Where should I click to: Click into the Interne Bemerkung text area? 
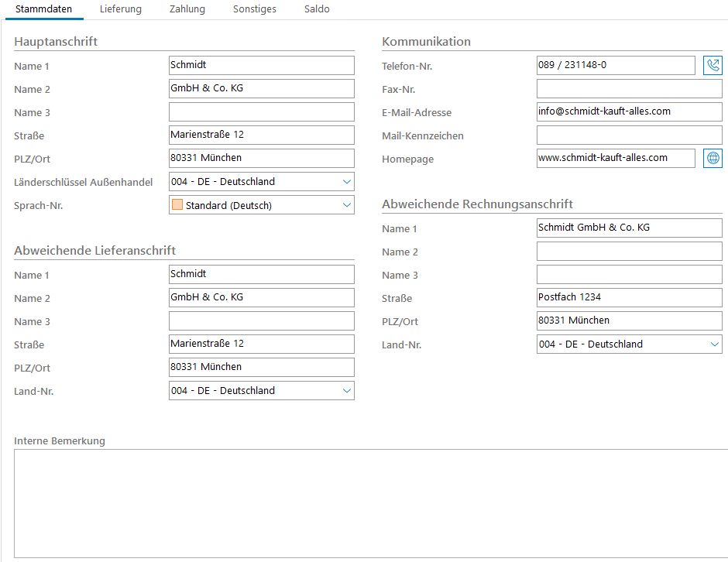370,503
